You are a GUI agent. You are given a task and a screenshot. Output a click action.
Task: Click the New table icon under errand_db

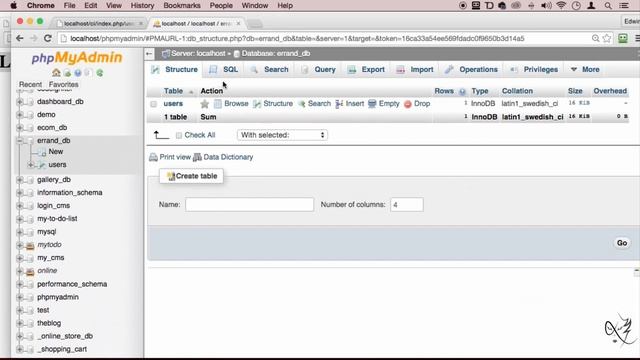tap(42, 152)
